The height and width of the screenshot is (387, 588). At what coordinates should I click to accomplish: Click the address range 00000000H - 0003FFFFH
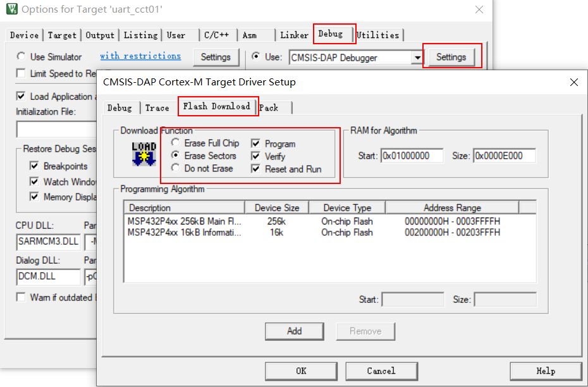[x=452, y=221]
